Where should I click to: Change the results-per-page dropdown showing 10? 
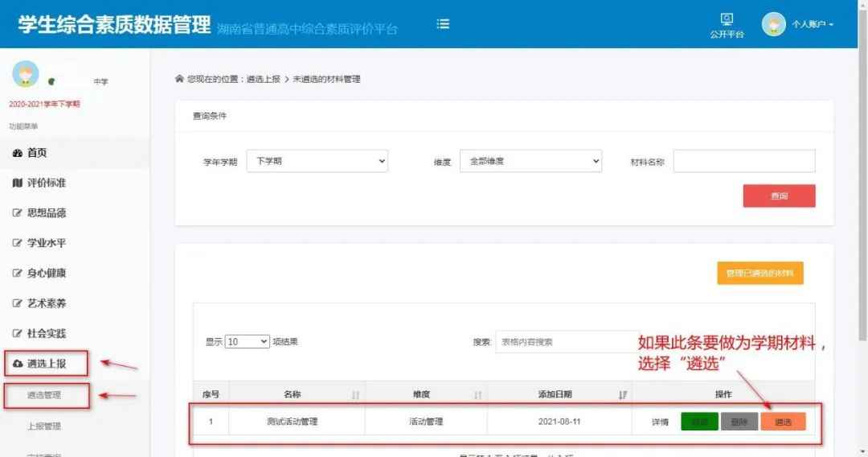pos(248,342)
